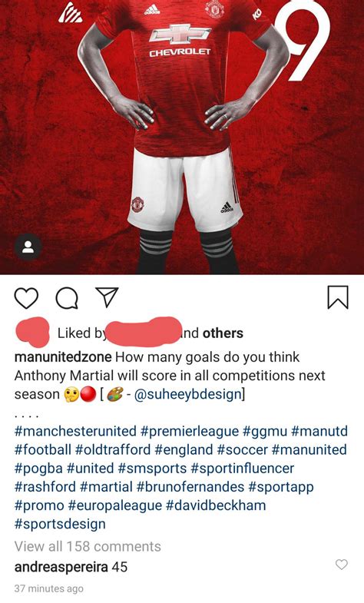Open comments via speech bubble icon

(67, 298)
